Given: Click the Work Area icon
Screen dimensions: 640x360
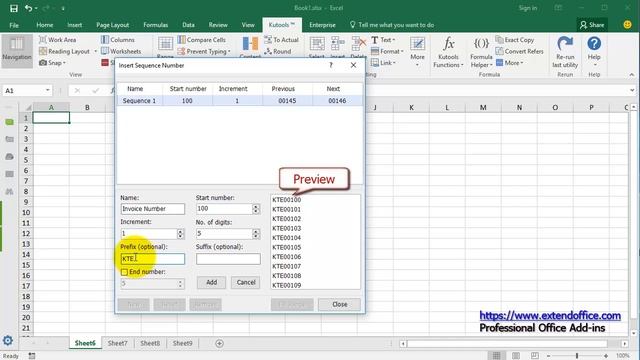Looking at the screenshot, I should pyautogui.click(x=43, y=40).
